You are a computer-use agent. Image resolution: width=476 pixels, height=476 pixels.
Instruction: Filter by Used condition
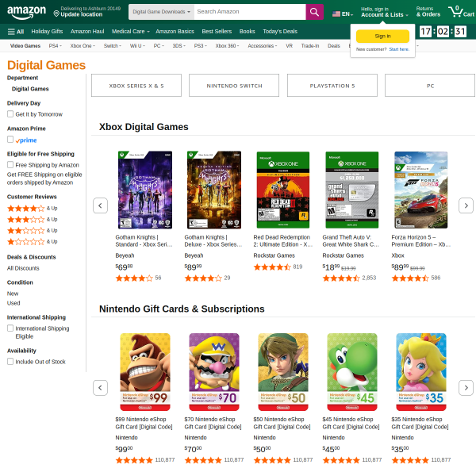(13, 303)
